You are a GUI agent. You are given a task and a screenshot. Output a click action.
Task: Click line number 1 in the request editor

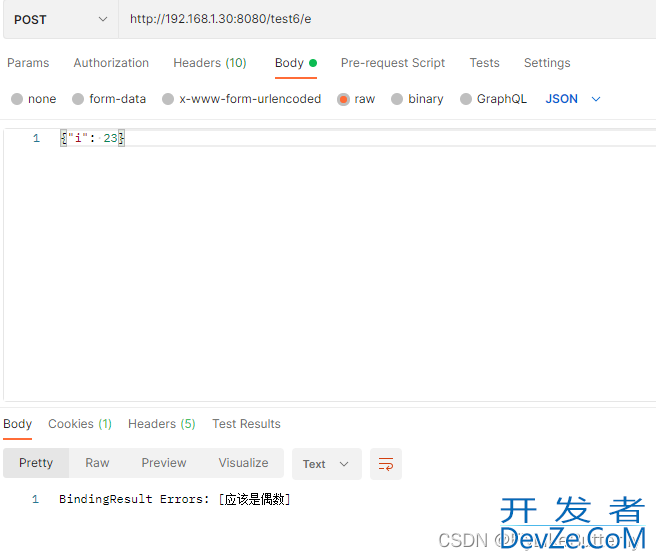click(x=36, y=138)
